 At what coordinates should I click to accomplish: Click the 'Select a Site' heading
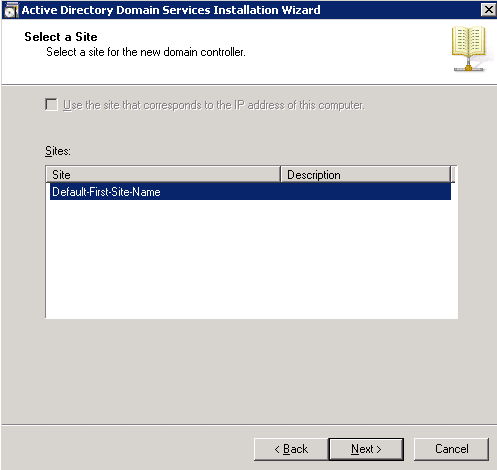(61, 37)
